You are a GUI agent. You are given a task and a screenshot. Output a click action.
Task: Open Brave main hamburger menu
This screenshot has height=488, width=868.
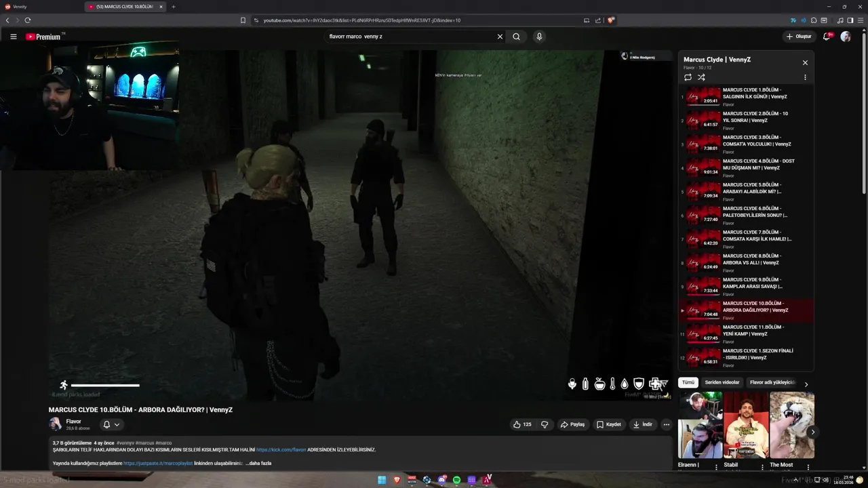[861, 20]
